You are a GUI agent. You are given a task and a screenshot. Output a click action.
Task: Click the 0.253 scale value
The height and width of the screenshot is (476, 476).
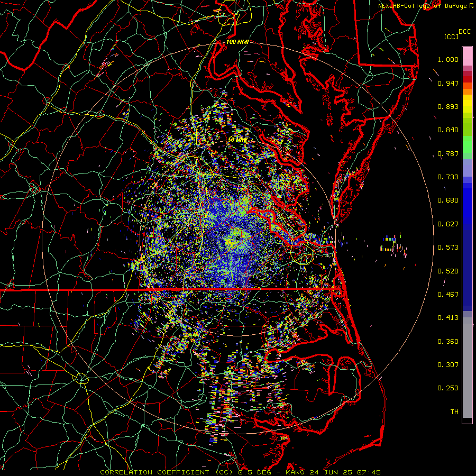point(448,388)
